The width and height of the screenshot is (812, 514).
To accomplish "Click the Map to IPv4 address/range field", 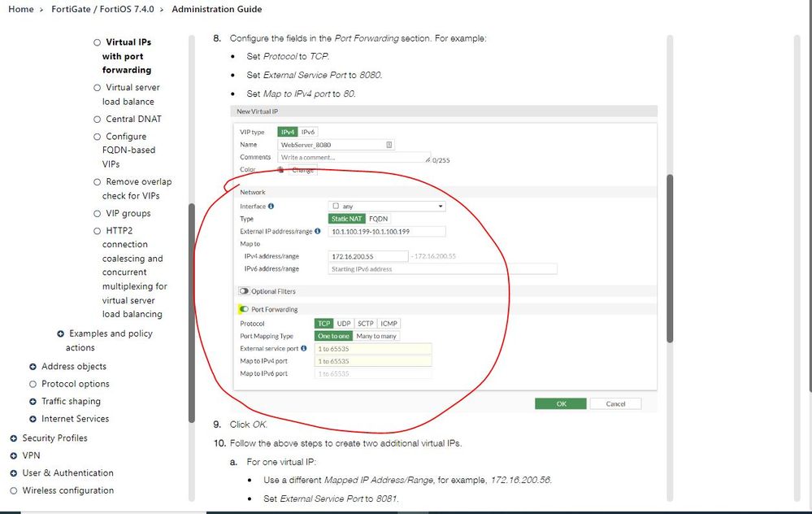I will coord(368,256).
